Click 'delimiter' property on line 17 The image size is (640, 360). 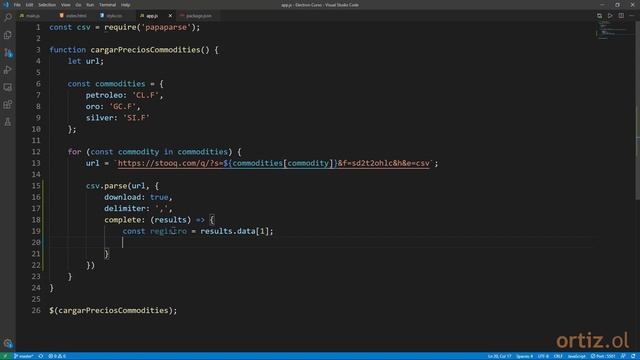point(124,209)
